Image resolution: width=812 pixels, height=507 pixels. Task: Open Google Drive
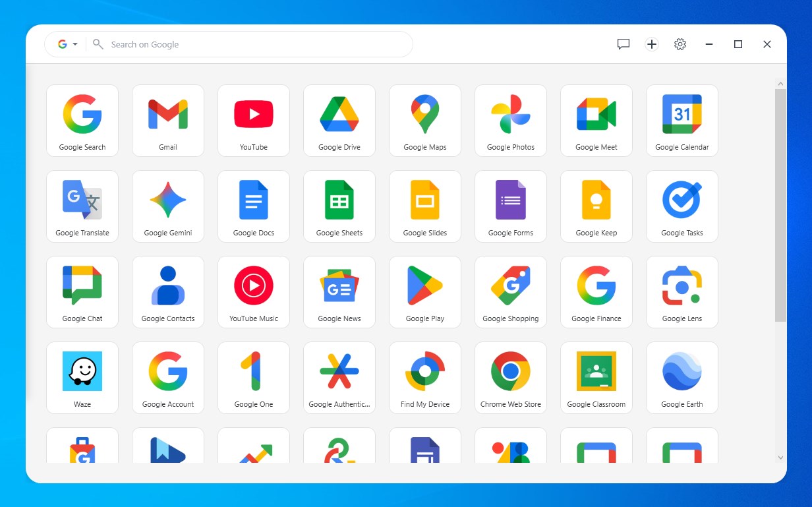[x=339, y=121]
